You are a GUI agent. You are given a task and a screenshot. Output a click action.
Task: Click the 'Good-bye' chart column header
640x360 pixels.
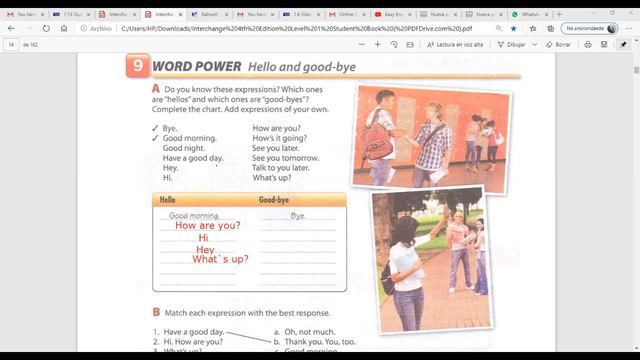click(x=273, y=200)
